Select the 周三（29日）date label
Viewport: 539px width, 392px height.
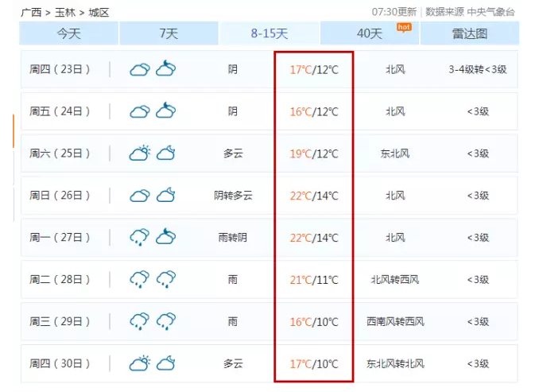click(x=60, y=321)
